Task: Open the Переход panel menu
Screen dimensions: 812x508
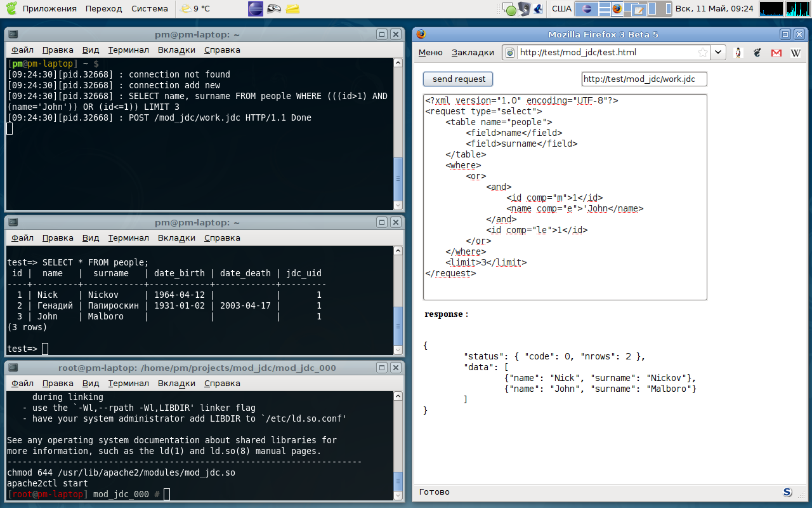Action: pyautogui.click(x=104, y=8)
